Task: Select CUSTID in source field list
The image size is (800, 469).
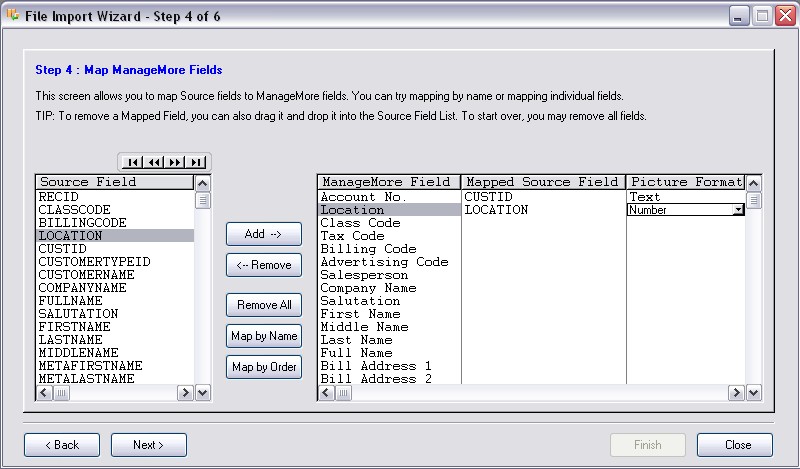Action: (x=115, y=249)
